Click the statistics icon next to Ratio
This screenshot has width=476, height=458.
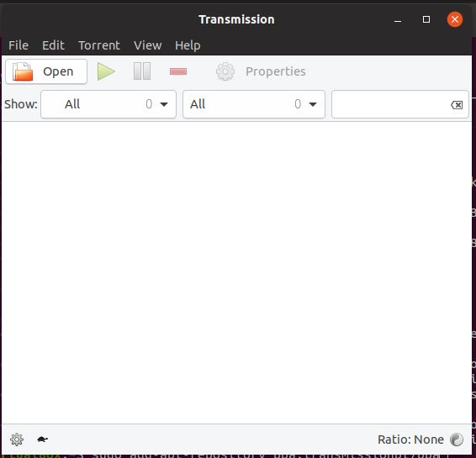click(457, 440)
